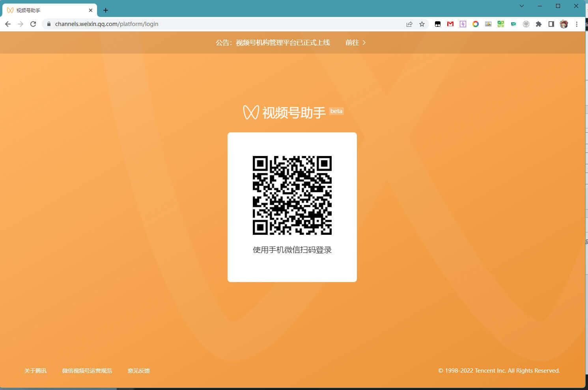Reload the current page
Screen dimensions: 588x390
pos(33,24)
